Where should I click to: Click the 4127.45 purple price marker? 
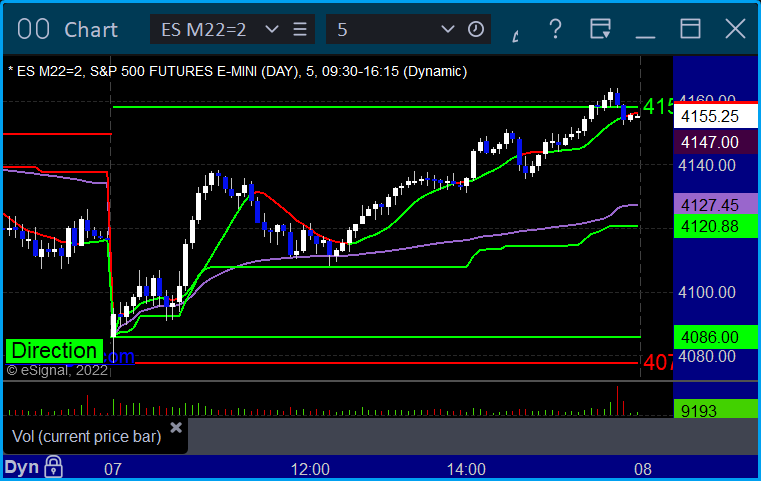[715, 205]
